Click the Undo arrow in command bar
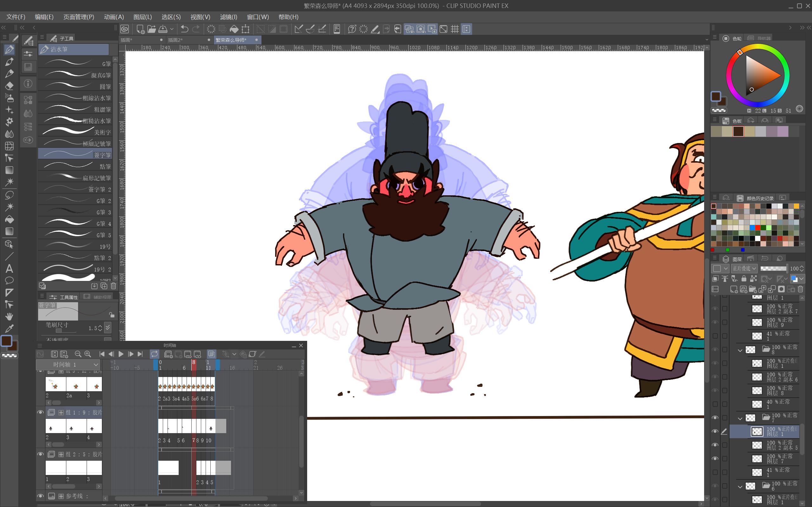This screenshot has width=812, height=507. pos(184,29)
